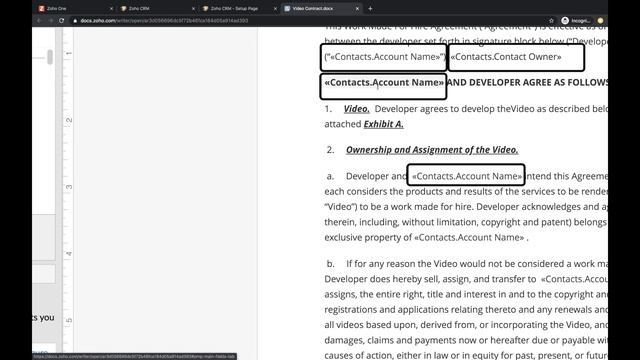The width and height of the screenshot is (640, 360).
Task: Click the lock icon in the address bar
Action: coord(75,20)
